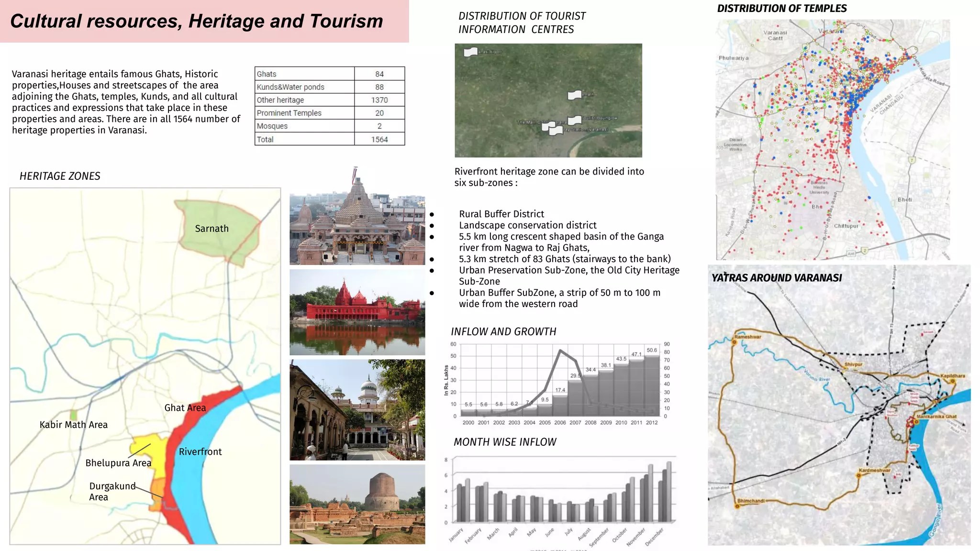Select the Riverfront label on heritage map

click(x=200, y=452)
